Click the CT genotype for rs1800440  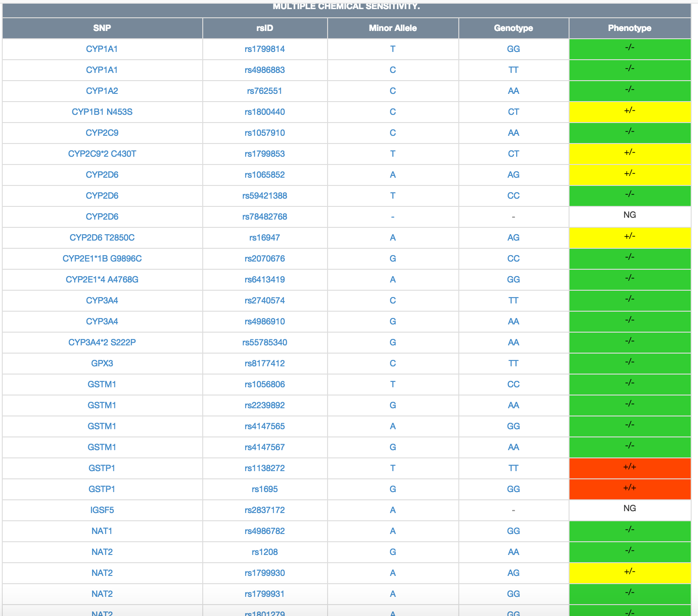pos(513,112)
